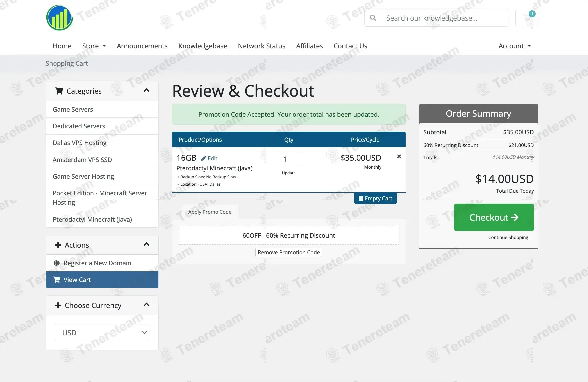Viewport: 588px width, 382px height.
Task: Open the Amsterdam VPS SSD category
Action: coord(102,160)
